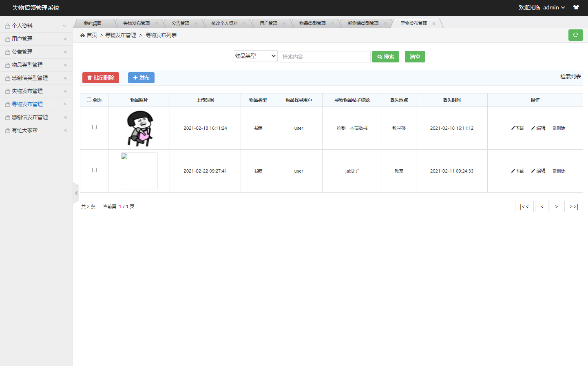Check the checkbox of the 捡到一本高数书 row
Screen dimensions: 588x366
(94, 127)
